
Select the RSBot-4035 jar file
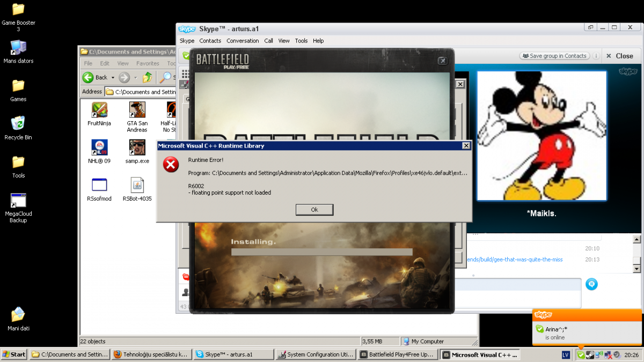pos(137,189)
